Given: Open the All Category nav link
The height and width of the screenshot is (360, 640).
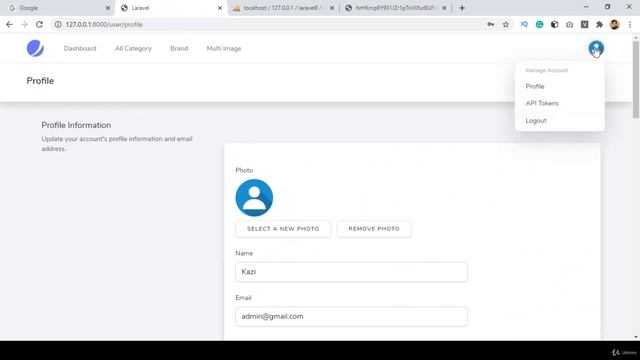Looking at the screenshot, I should click(x=133, y=48).
